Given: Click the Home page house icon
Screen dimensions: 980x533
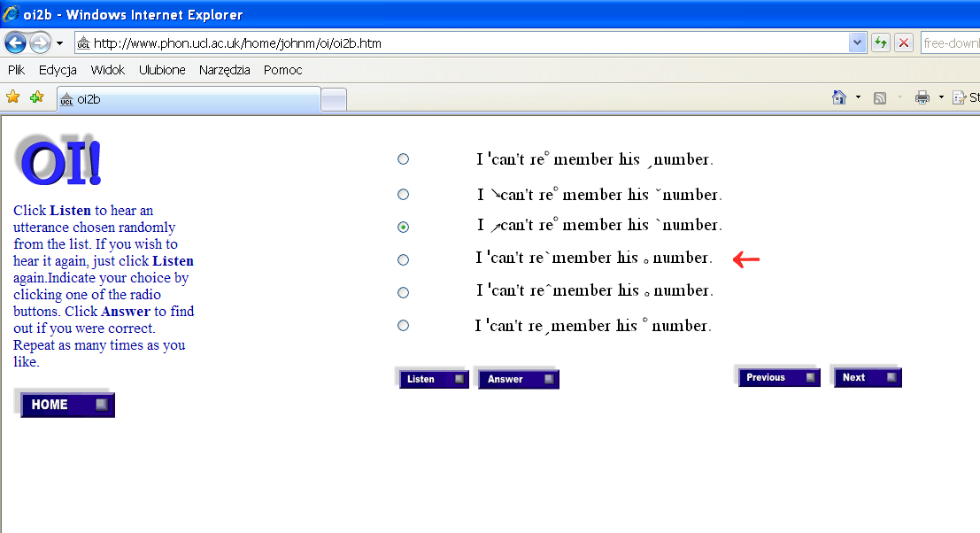Looking at the screenshot, I should coord(838,97).
